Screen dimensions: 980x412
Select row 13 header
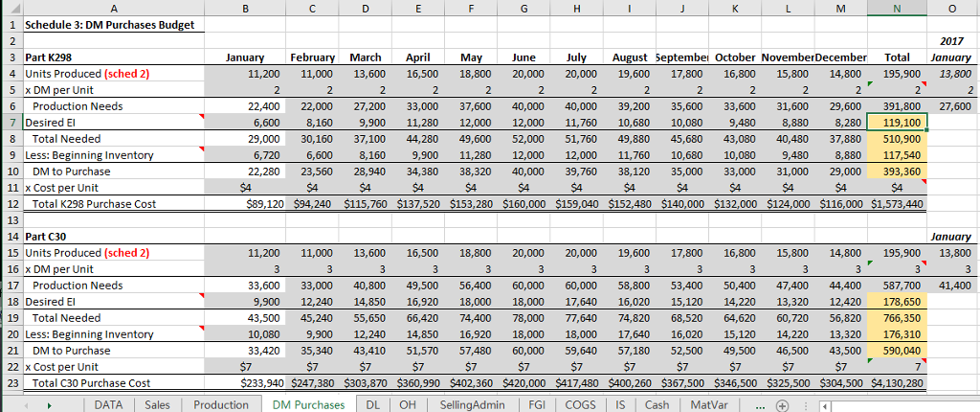(11, 220)
